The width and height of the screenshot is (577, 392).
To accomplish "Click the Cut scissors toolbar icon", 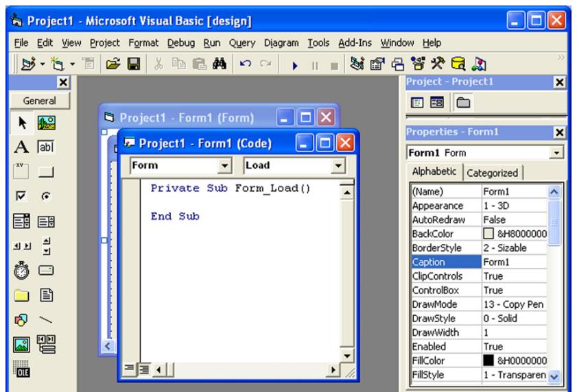I will tap(158, 64).
